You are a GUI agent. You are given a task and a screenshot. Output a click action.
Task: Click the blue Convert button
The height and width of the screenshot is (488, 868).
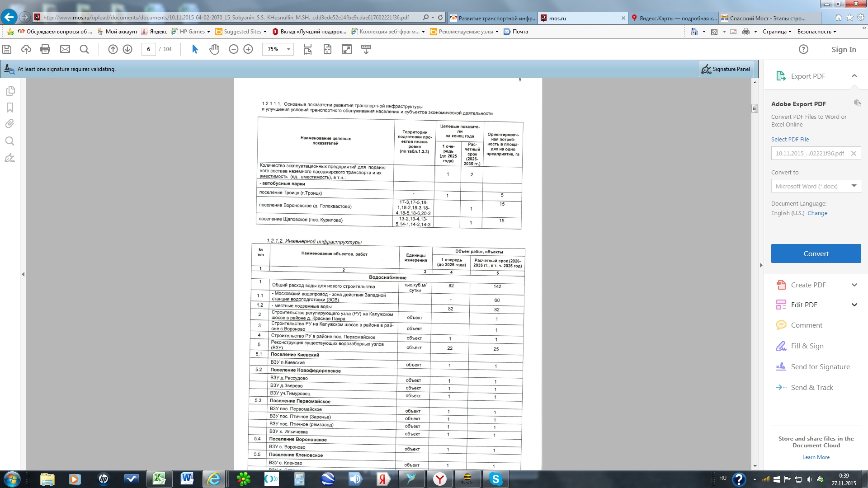coord(816,253)
